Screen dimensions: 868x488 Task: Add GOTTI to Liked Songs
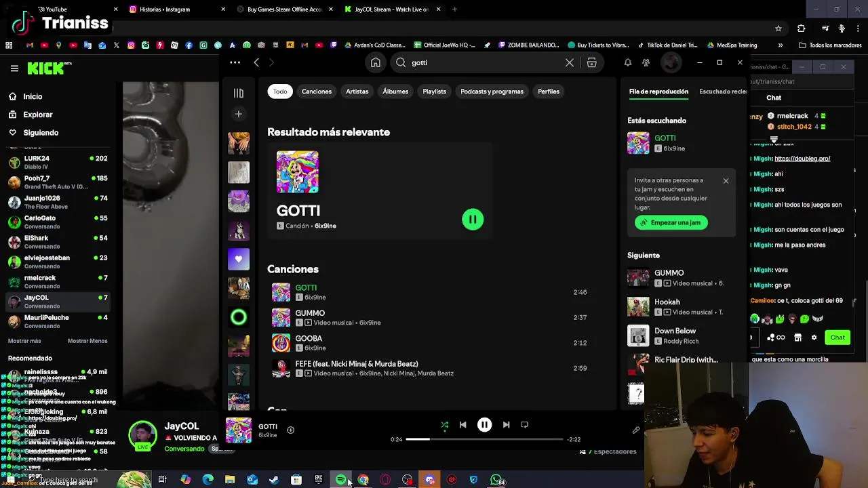290,430
